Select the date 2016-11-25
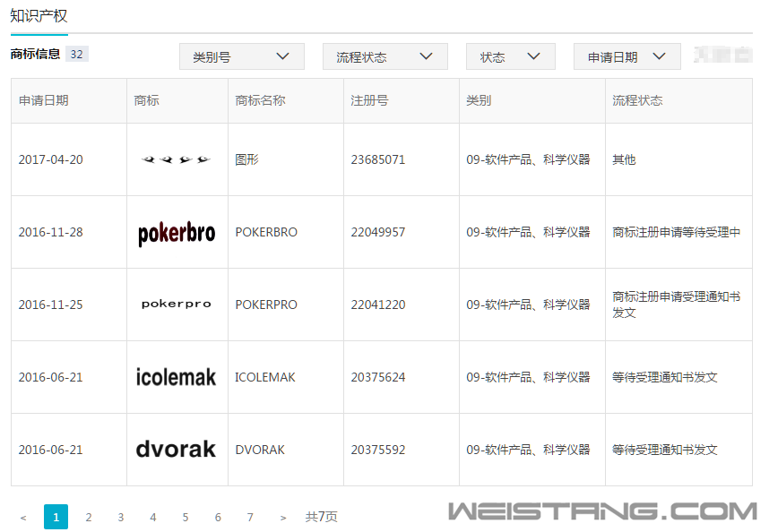 click(50, 305)
